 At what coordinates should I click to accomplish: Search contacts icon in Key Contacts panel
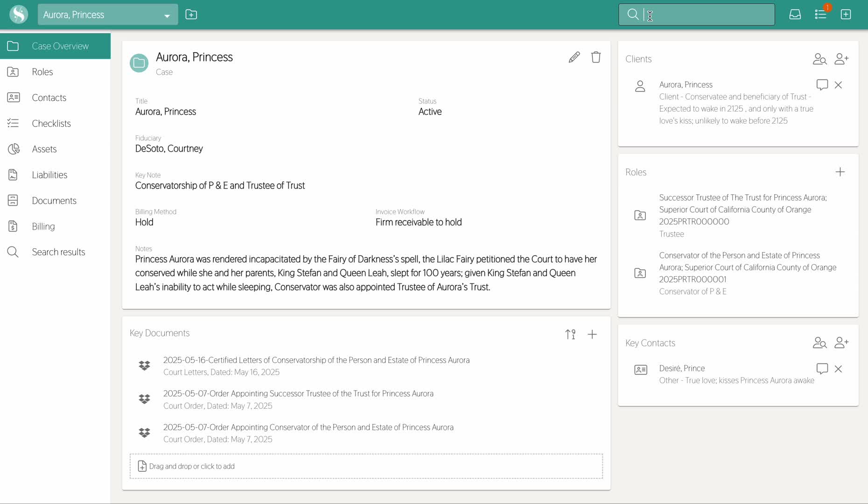click(819, 343)
